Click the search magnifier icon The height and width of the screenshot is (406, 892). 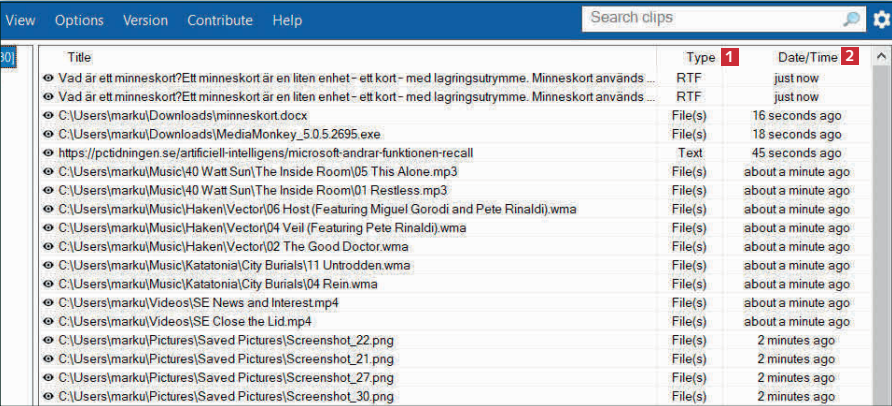click(x=851, y=19)
